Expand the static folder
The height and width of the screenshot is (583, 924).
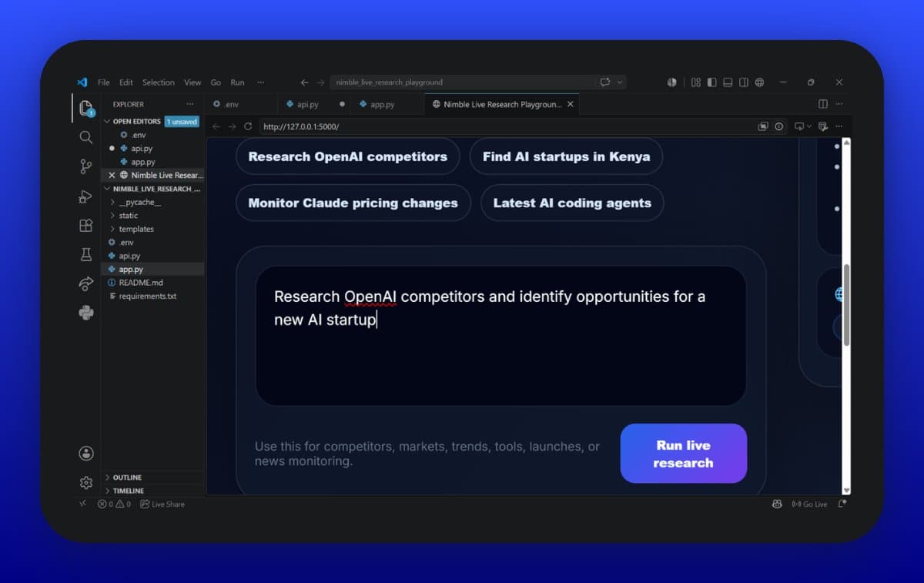pos(152,216)
